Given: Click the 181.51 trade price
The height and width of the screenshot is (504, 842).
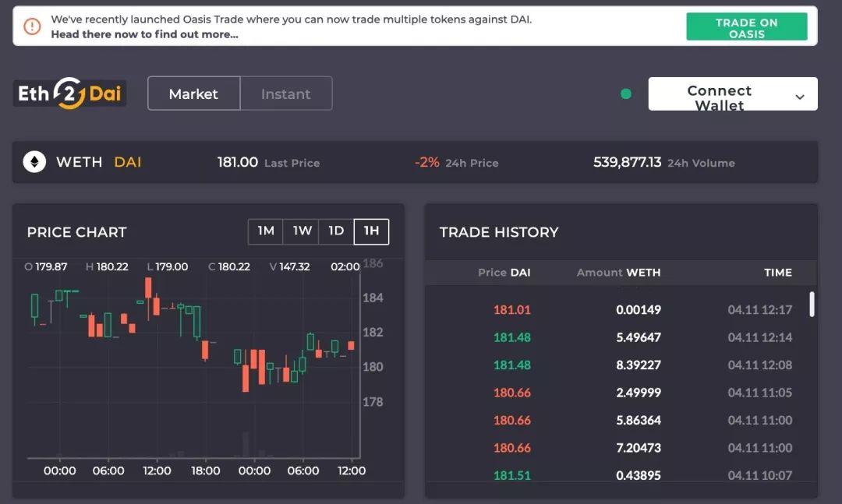Looking at the screenshot, I should tap(511, 475).
